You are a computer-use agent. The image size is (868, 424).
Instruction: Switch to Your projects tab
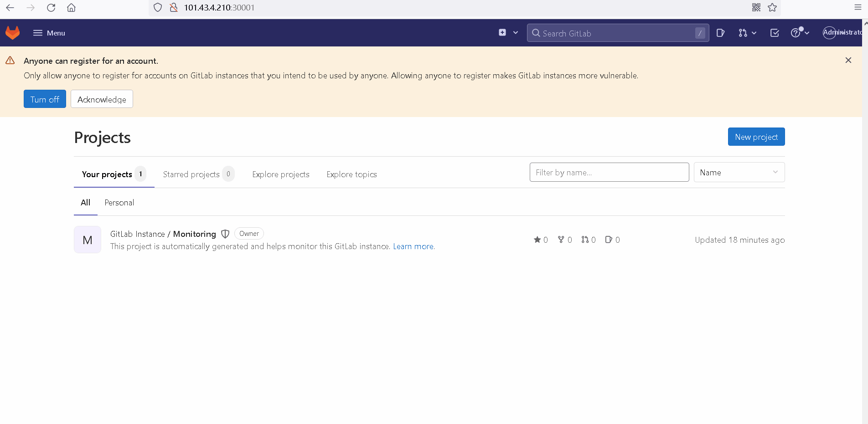114,174
